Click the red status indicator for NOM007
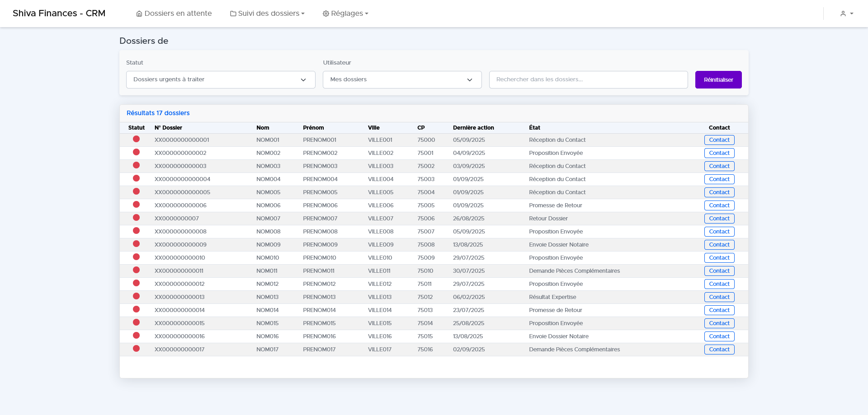The height and width of the screenshot is (415, 868). (136, 218)
